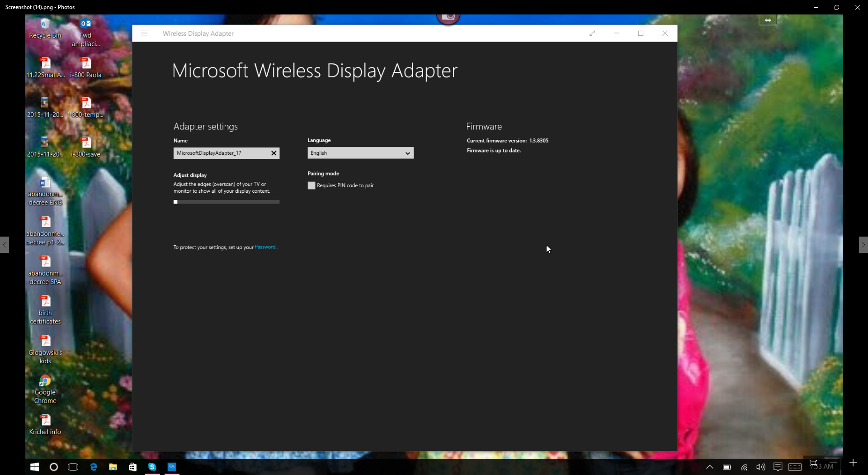Open the touch keyboard tray icon
868x475 pixels.
[795, 467]
